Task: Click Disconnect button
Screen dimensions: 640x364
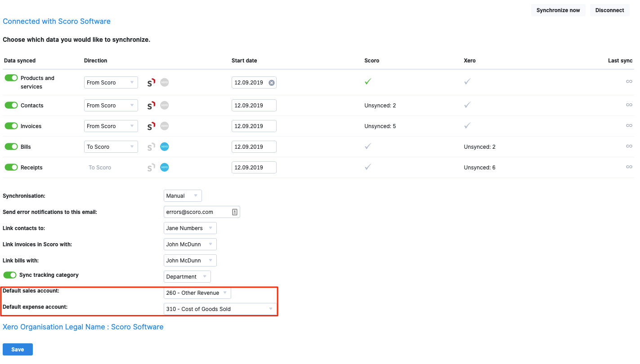Action: point(610,10)
